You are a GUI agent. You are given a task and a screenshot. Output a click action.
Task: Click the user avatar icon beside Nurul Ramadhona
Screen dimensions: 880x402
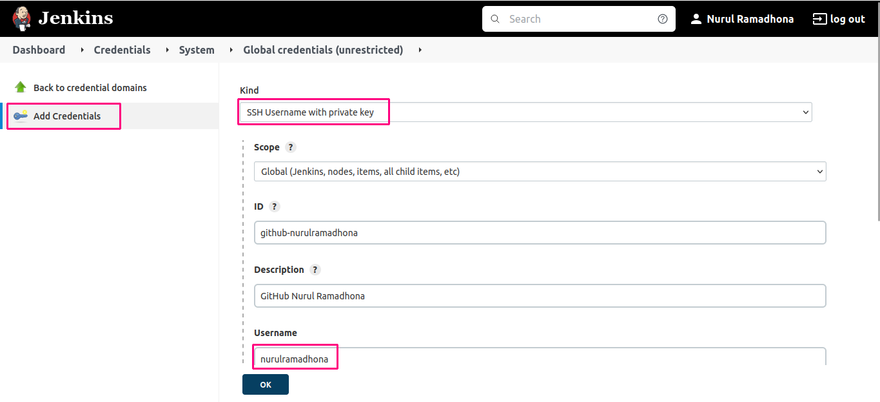click(x=696, y=19)
